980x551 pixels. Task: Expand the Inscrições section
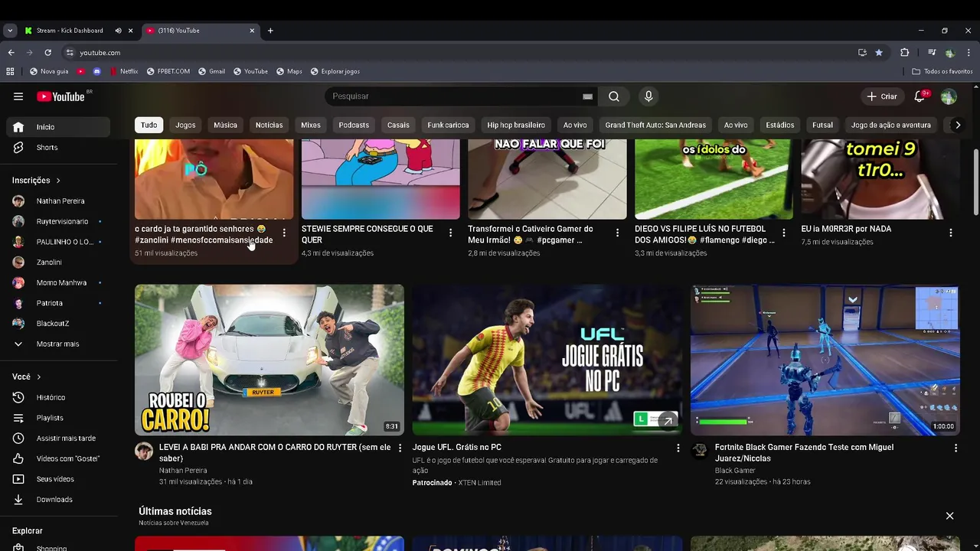tap(36, 181)
